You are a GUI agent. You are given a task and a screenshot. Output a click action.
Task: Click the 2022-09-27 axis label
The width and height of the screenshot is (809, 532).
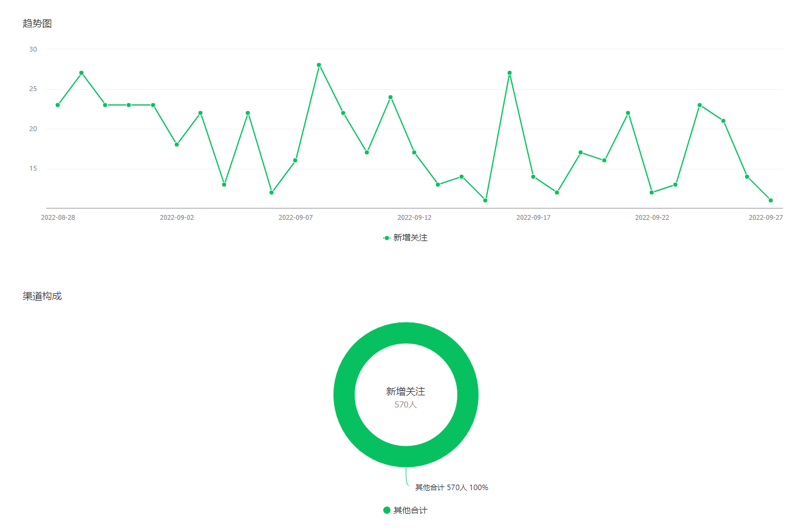click(x=766, y=217)
